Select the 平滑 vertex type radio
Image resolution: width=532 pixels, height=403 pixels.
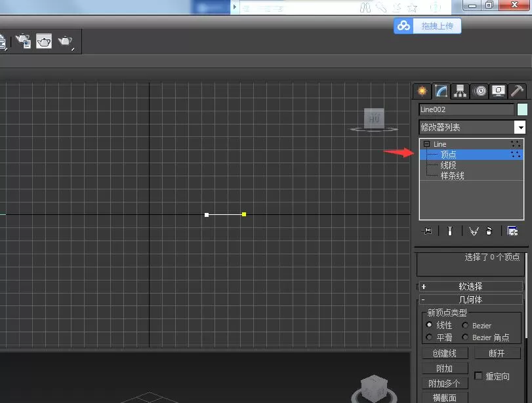pos(429,337)
